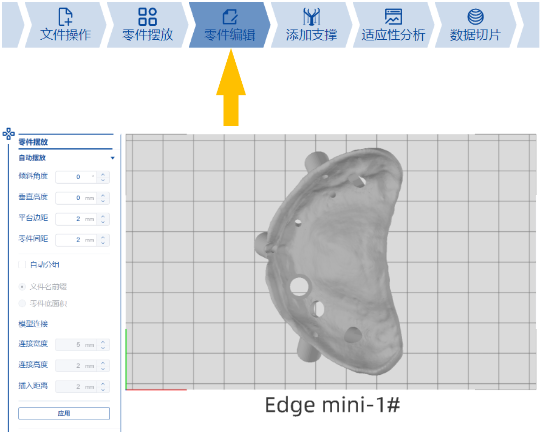540x432 pixels.
Task: Click the part placement icon beside the panel
Action: [9, 134]
